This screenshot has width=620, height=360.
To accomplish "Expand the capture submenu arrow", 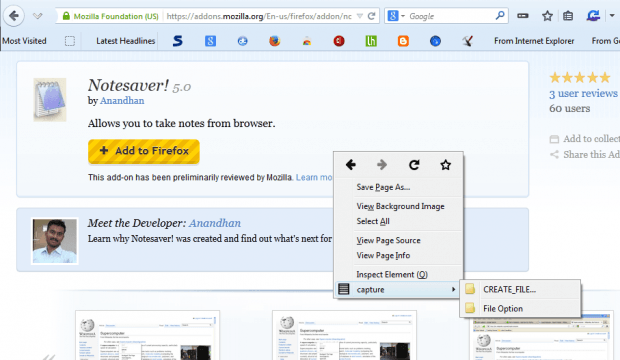I will click(454, 290).
